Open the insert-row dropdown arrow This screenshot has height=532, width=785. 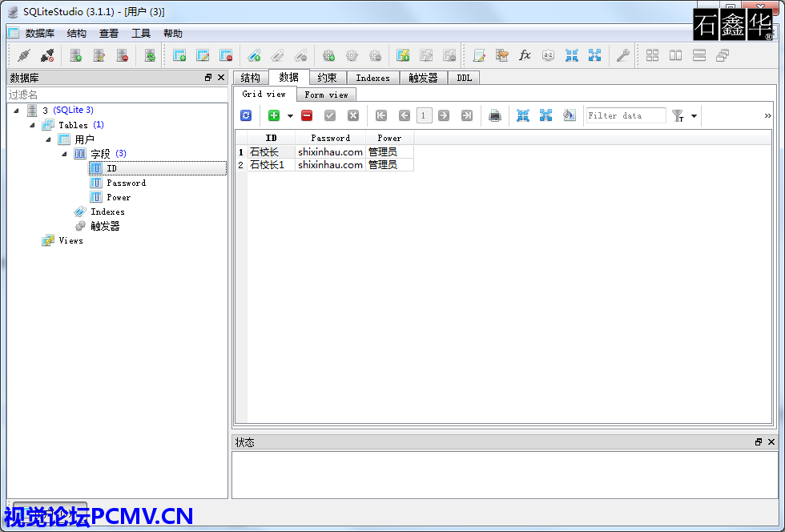290,116
